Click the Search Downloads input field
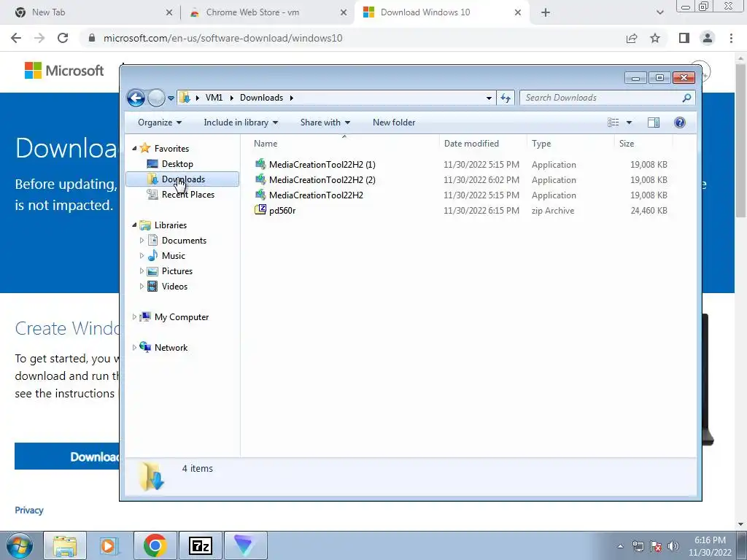The image size is (747, 560). pyautogui.click(x=601, y=98)
